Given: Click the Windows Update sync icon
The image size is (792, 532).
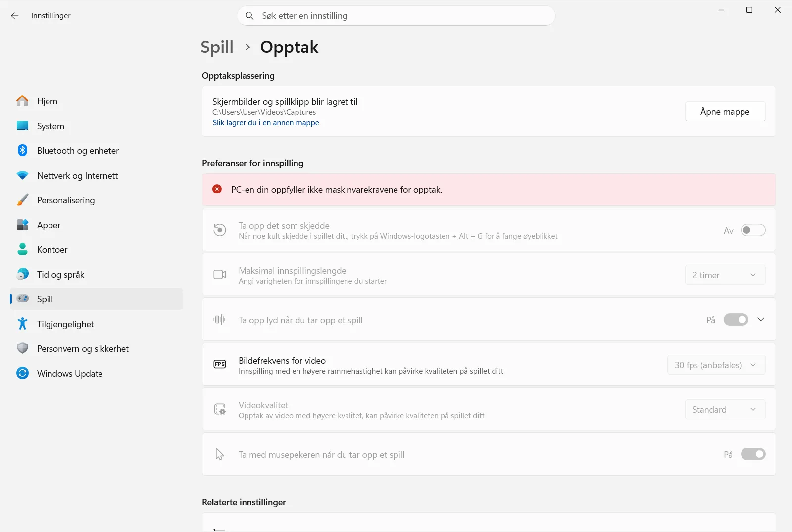Looking at the screenshot, I should point(22,373).
